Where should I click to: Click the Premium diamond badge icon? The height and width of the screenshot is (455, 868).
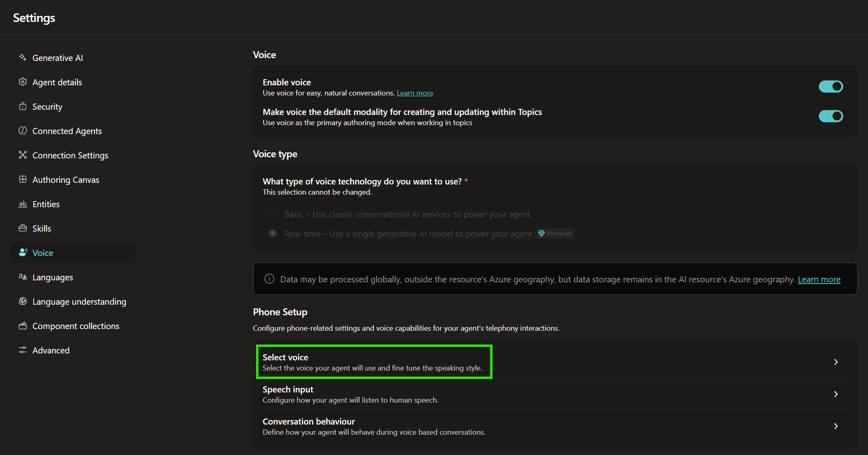point(541,233)
